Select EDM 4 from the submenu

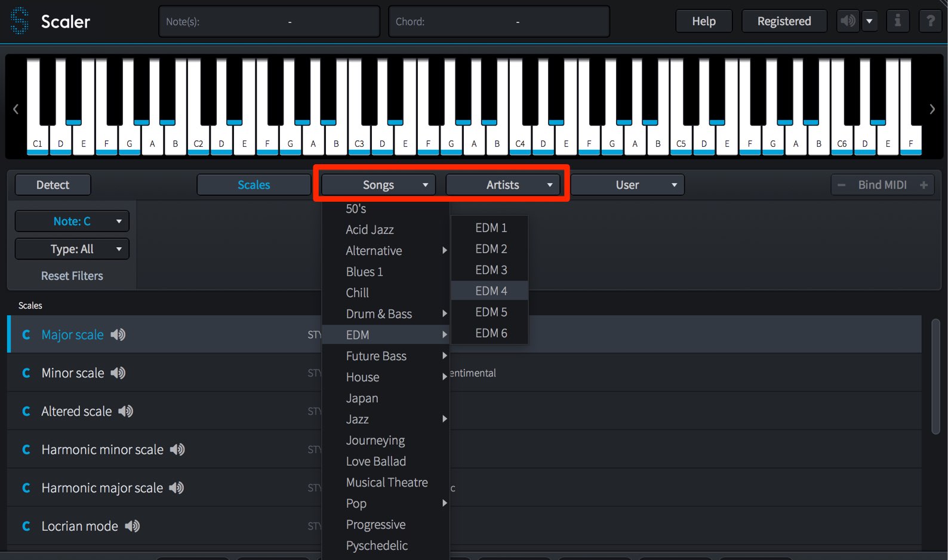(x=490, y=291)
